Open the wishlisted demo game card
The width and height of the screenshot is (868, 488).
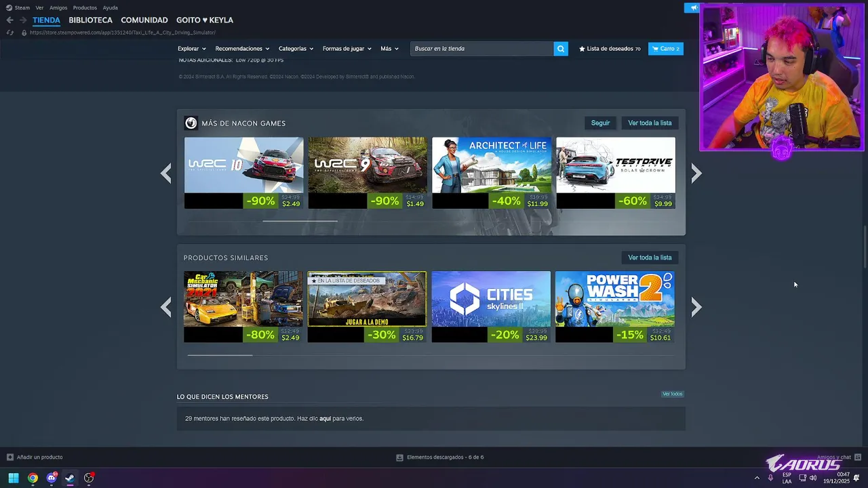pyautogui.click(x=367, y=307)
